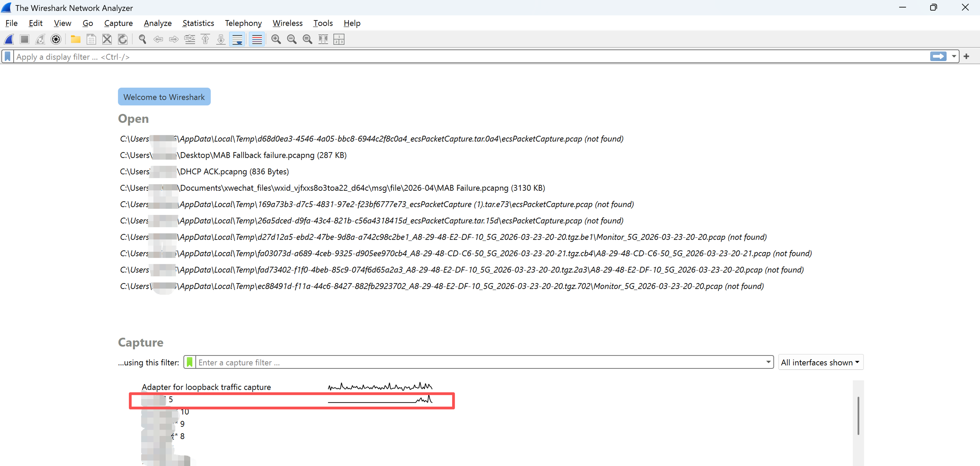Open the 26a5dced ecsPacketCapture.pcap entry
Image resolution: width=980 pixels, height=466 pixels.
coord(372,220)
